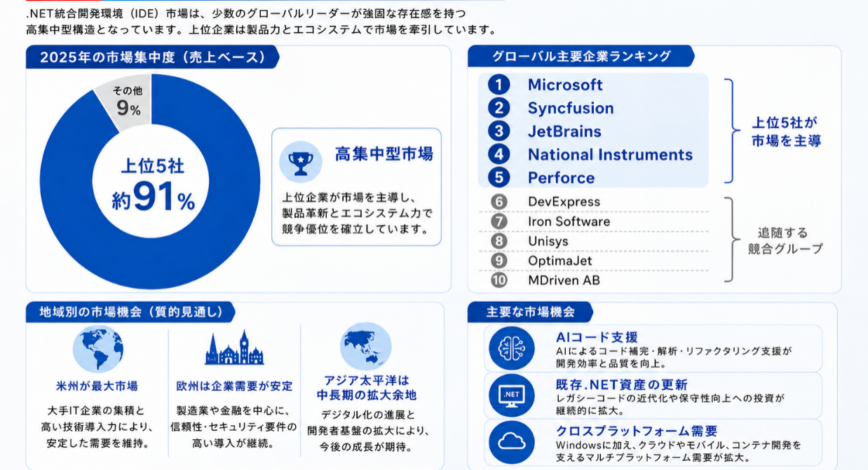Click rank number 2 badge beside Syncfusion

pyautogui.click(x=499, y=108)
